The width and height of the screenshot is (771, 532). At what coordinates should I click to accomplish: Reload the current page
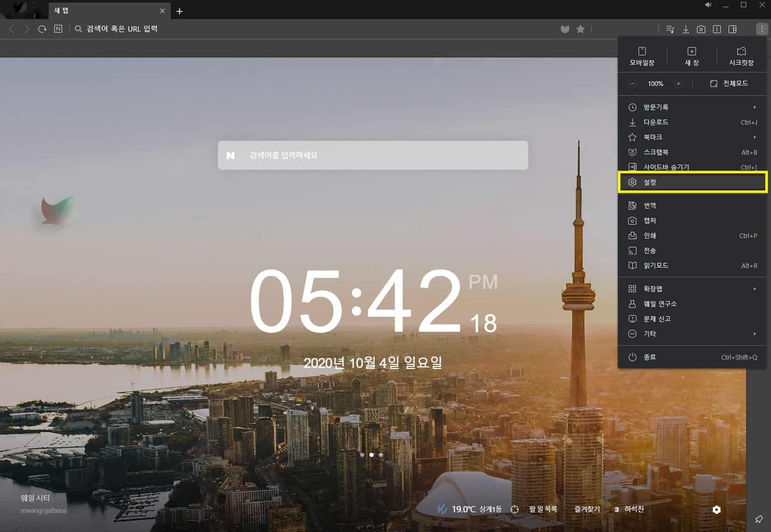pyautogui.click(x=42, y=29)
